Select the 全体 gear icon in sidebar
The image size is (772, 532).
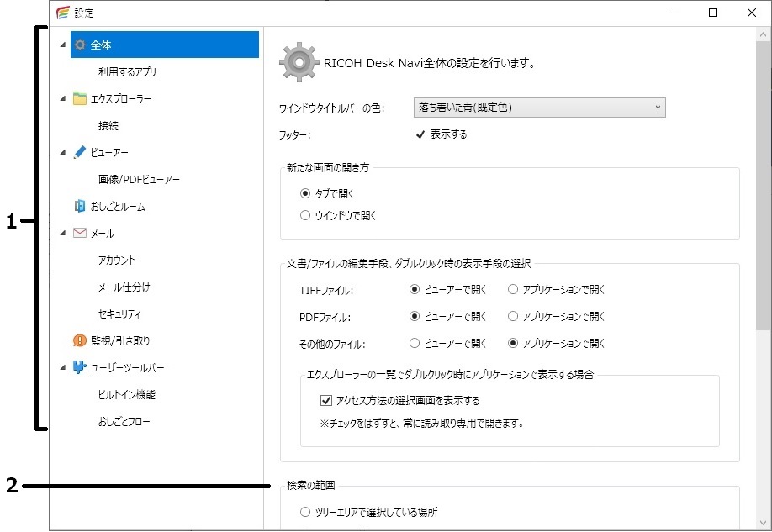pyautogui.click(x=79, y=45)
